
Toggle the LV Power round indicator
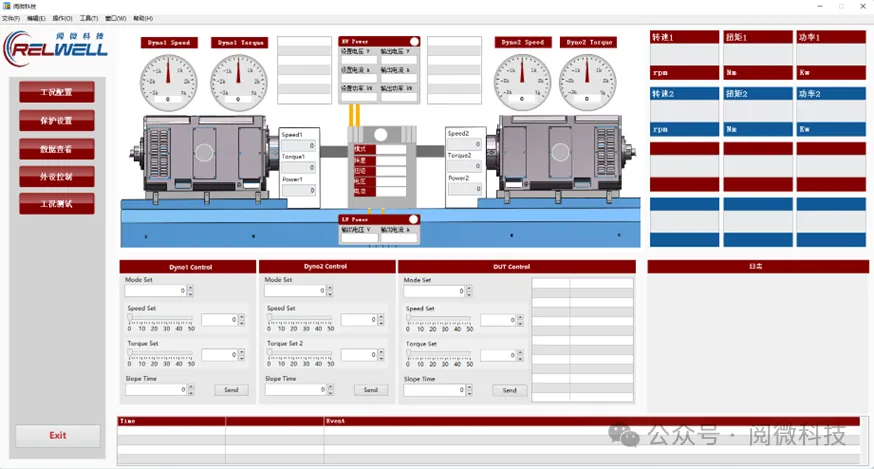[414, 219]
